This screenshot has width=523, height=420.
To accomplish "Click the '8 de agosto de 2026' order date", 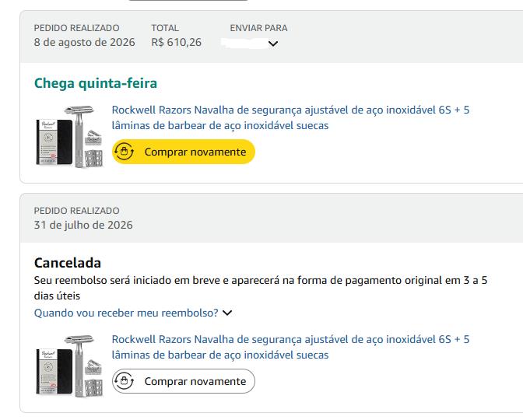I will 84,42.
